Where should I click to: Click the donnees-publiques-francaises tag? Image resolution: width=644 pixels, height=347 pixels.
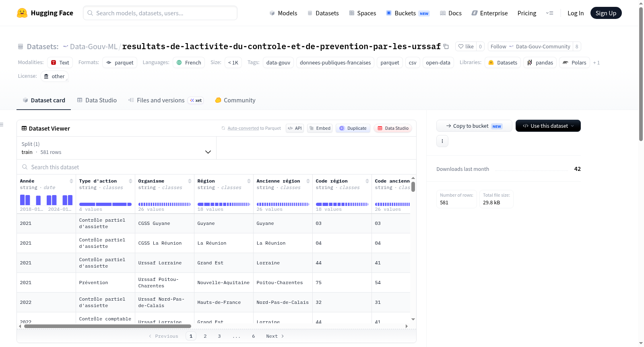pyautogui.click(x=335, y=62)
